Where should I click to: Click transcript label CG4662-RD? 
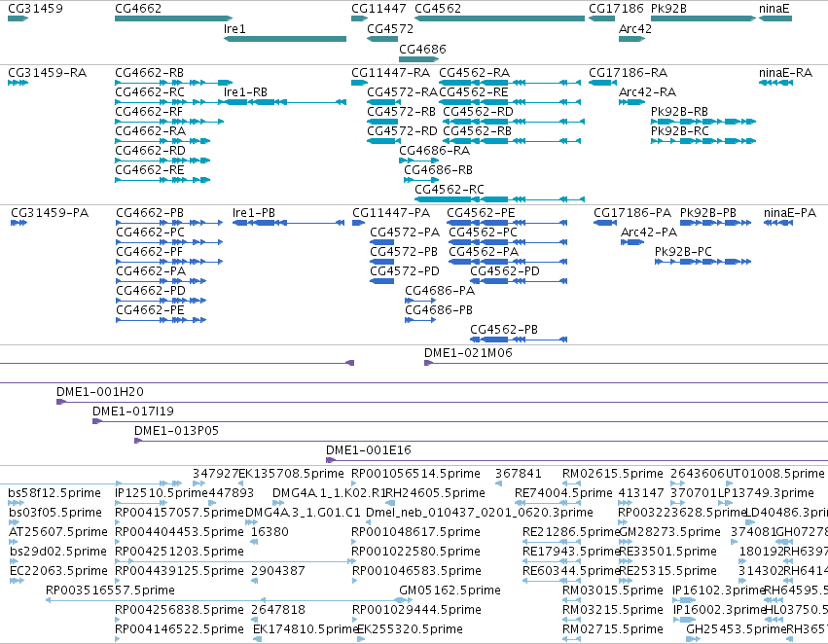pos(151,151)
